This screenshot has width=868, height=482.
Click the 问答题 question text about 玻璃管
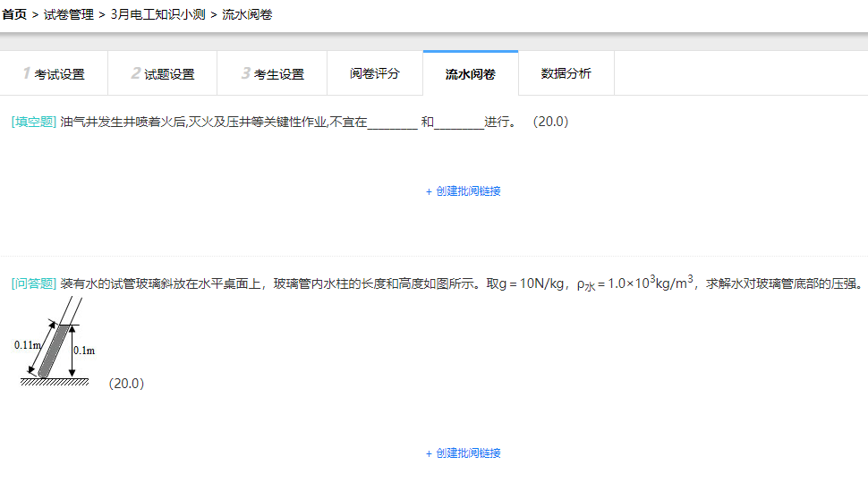pos(447,284)
